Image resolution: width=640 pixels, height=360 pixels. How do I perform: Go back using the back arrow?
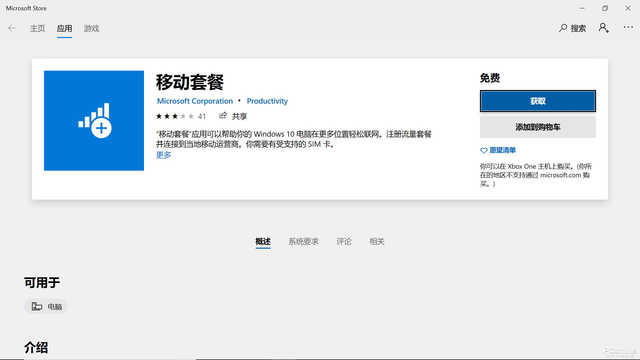point(11,28)
